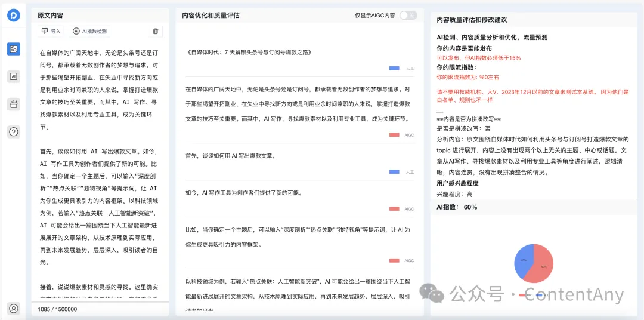
Task: Select the 内容质量评估和修改建议 panel header
Action: 472,20
